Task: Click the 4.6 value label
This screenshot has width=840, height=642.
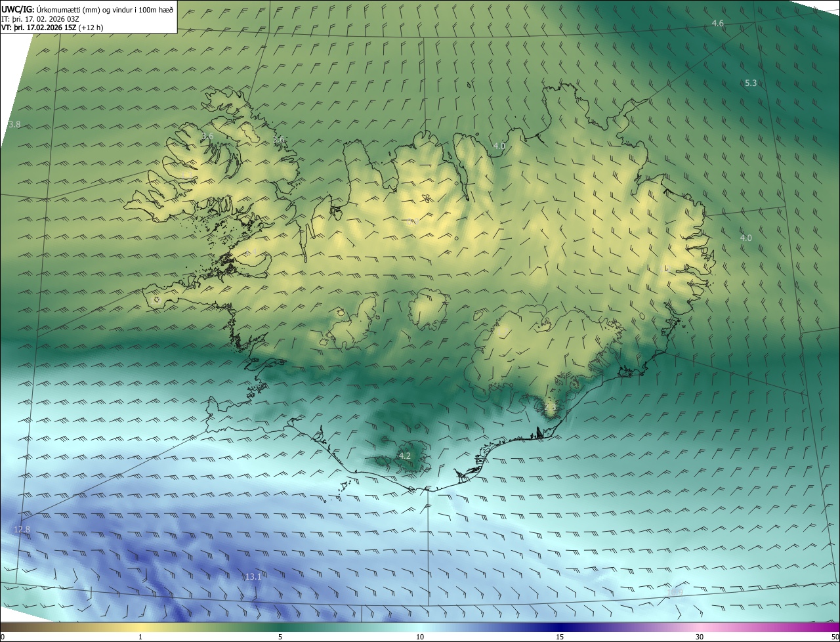Action: click(718, 24)
